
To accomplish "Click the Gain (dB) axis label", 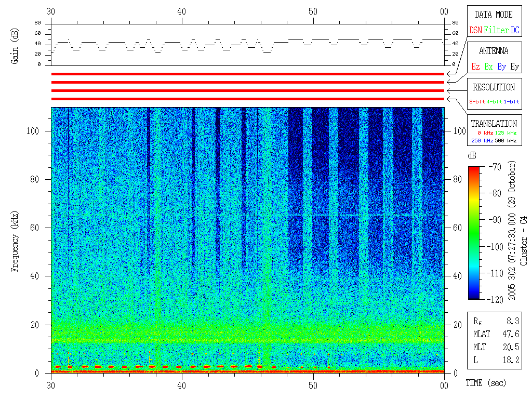I will click(15, 46).
